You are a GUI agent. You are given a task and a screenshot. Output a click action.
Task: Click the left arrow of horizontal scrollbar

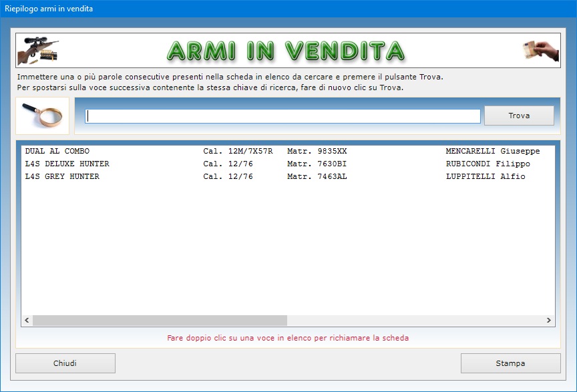pos(27,321)
